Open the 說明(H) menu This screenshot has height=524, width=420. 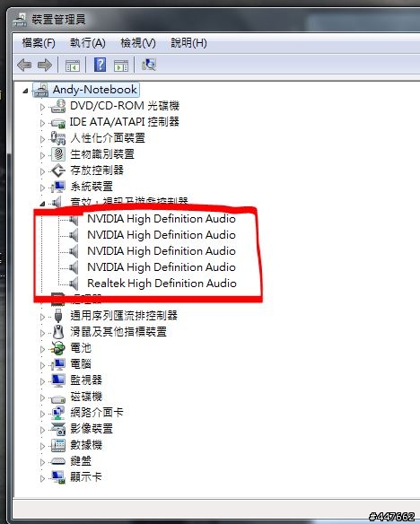tap(188, 43)
